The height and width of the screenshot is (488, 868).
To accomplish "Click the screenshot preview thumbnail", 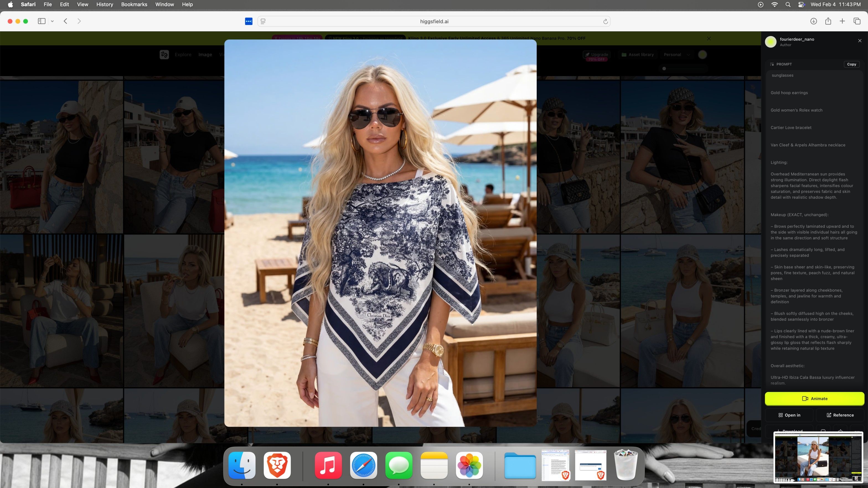I will pyautogui.click(x=818, y=457).
